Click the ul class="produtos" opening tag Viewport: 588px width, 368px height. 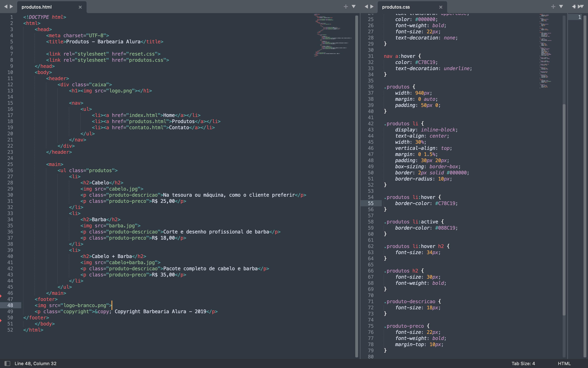click(x=87, y=170)
